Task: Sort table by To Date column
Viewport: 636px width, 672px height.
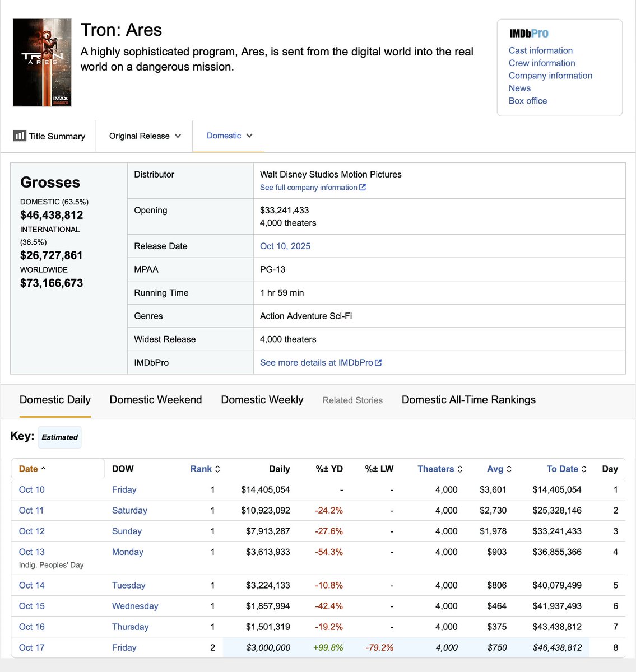Action: (567, 469)
